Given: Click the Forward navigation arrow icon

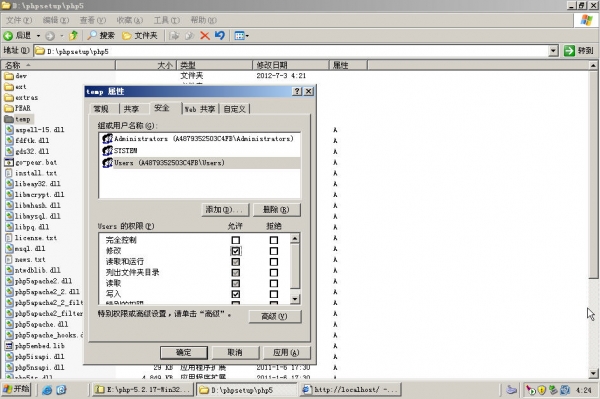Looking at the screenshot, I should (x=50, y=36).
